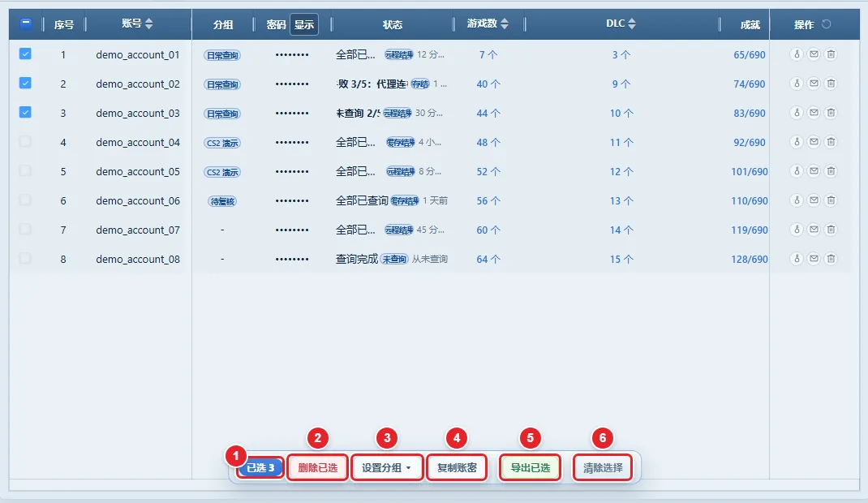Image resolution: width=868 pixels, height=503 pixels.
Task: Click the key icon for demo_account_01
Action: 797,54
